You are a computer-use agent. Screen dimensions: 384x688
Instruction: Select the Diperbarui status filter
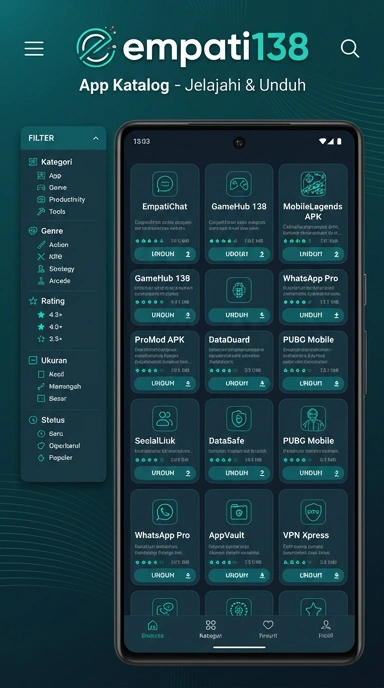pyautogui.click(x=58, y=445)
